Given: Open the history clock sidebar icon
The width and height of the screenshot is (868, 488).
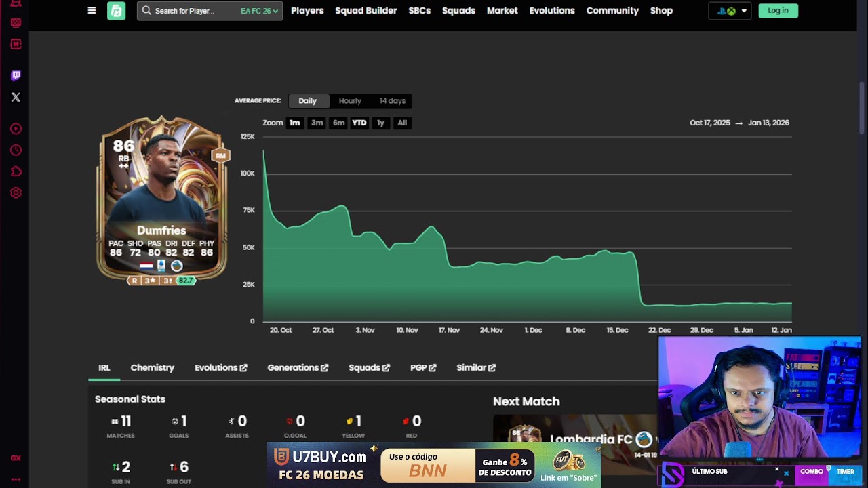Looking at the screenshot, I should click(16, 150).
